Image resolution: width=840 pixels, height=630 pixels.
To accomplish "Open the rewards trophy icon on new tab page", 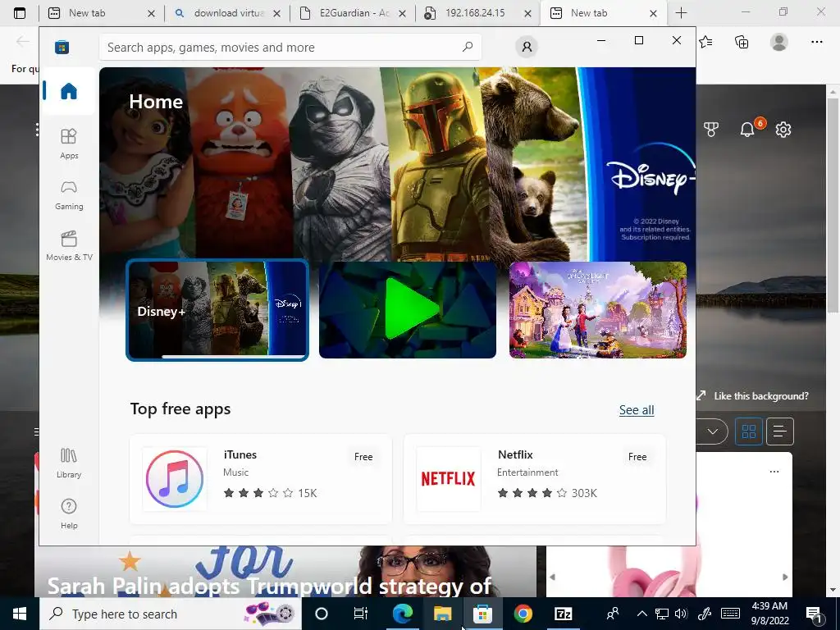I will click(711, 129).
